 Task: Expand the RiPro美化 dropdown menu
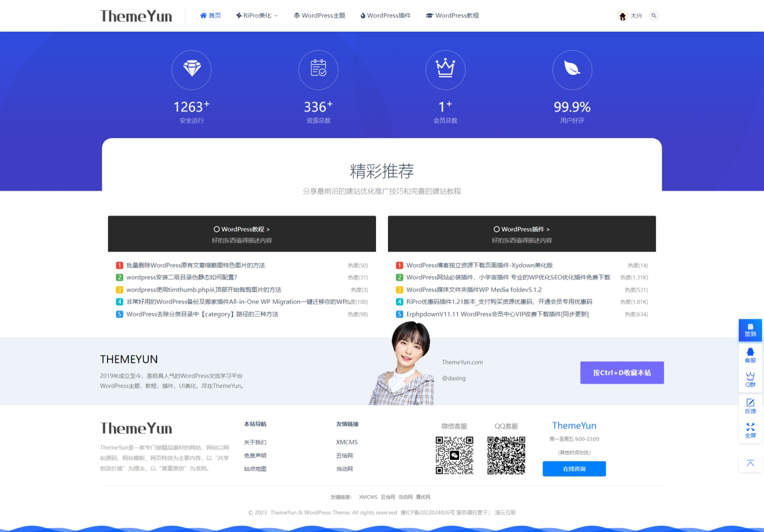coord(257,16)
